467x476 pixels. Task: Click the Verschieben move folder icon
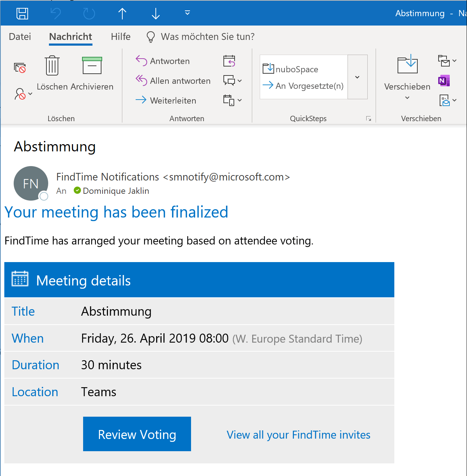pos(407,65)
